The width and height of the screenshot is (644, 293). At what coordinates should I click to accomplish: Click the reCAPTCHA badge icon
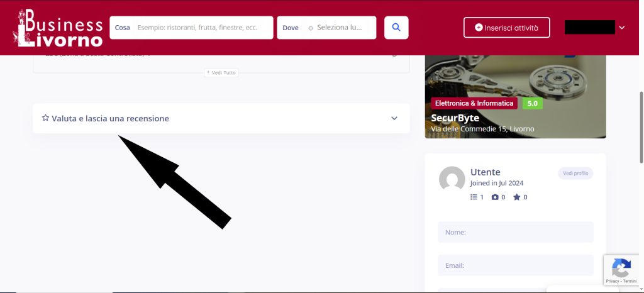[x=621, y=269]
